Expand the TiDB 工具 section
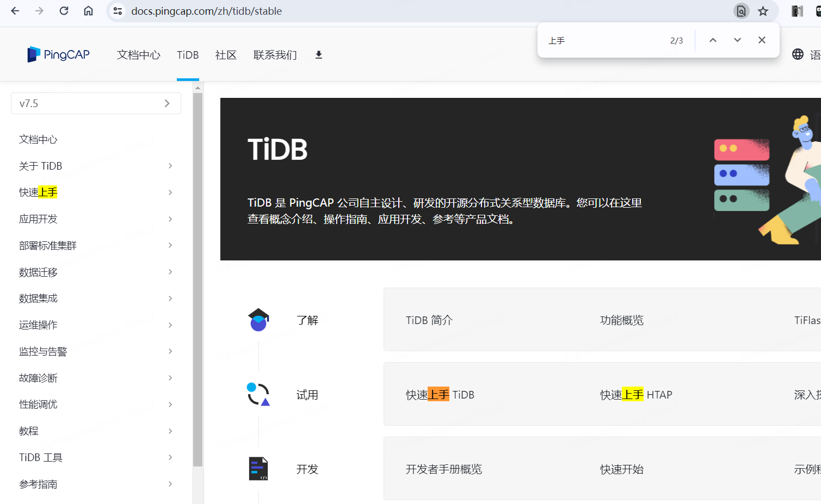 click(x=170, y=457)
